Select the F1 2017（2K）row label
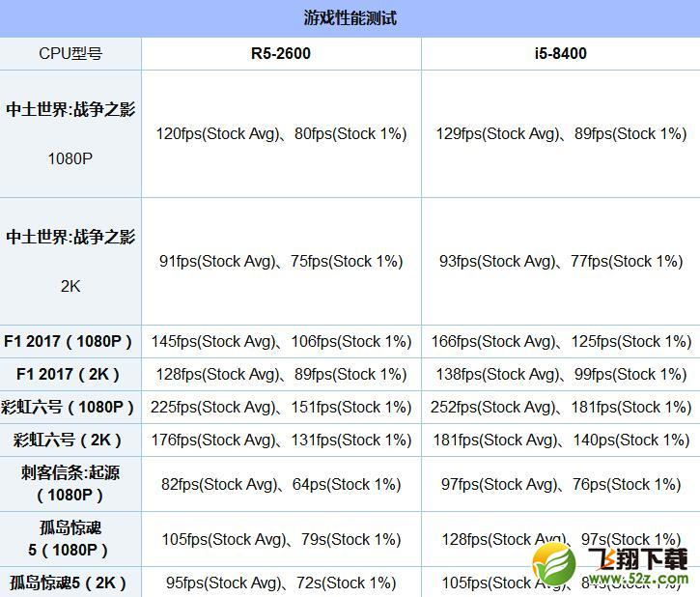Image resolution: width=700 pixels, height=597 pixels. point(70,374)
